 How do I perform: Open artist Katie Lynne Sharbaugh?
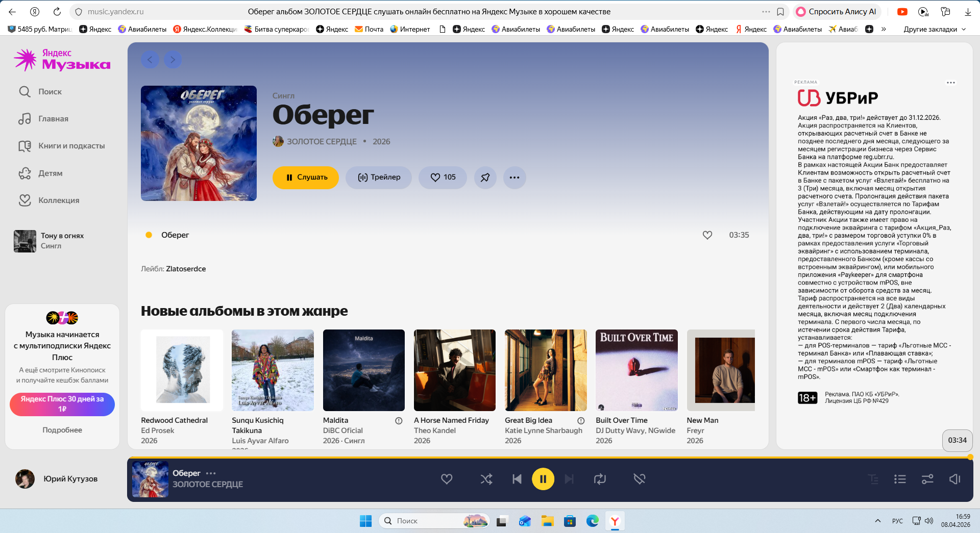(x=544, y=430)
